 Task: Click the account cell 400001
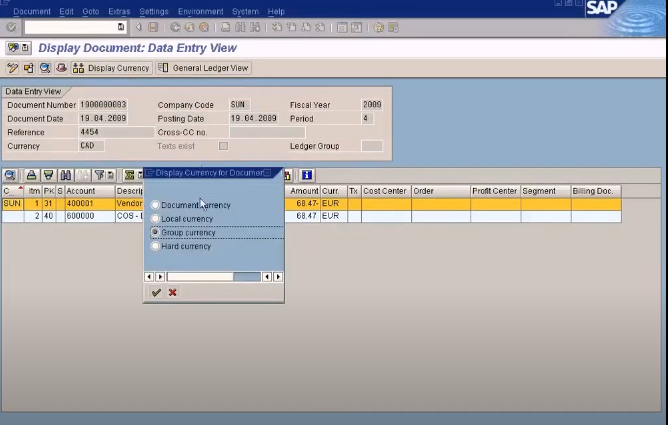[90, 204]
